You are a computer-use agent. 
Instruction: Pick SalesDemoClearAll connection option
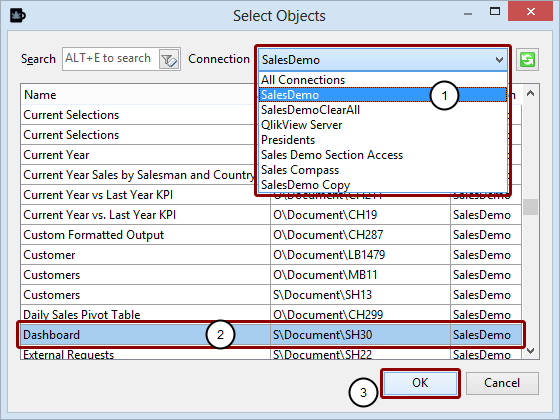pyautogui.click(x=383, y=110)
